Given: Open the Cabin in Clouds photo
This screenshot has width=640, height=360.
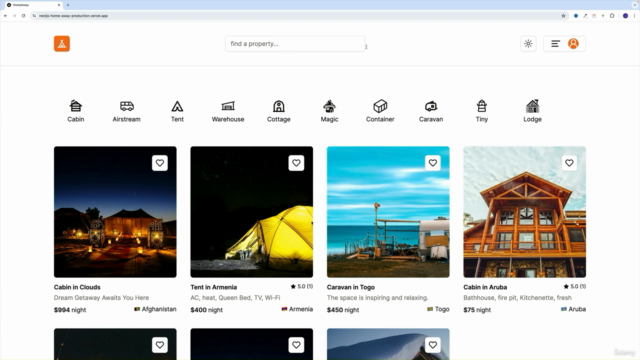Looking at the screenshot, I should click(x=115, y=212).
